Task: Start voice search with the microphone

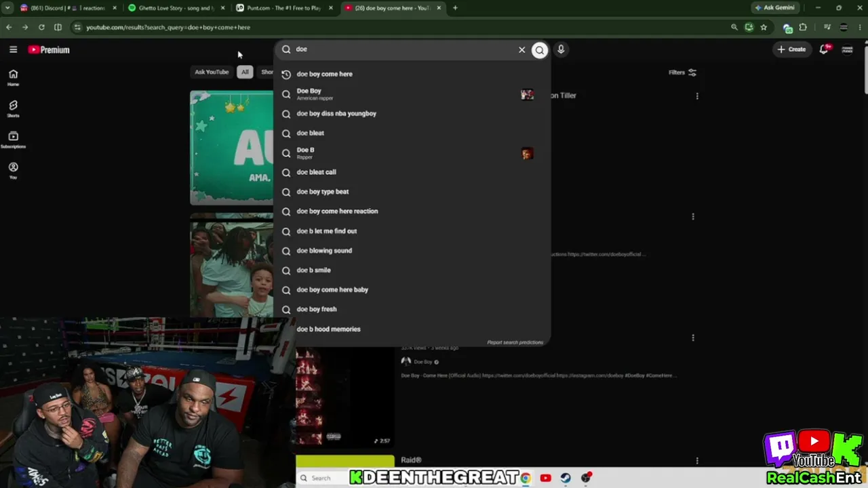Action: tap(561, 49)
